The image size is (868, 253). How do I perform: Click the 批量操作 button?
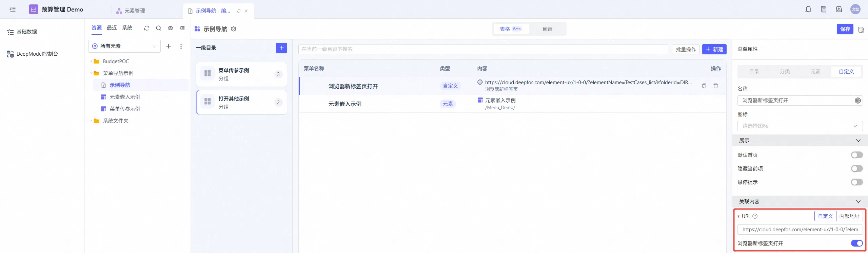[x=686, y=50]
